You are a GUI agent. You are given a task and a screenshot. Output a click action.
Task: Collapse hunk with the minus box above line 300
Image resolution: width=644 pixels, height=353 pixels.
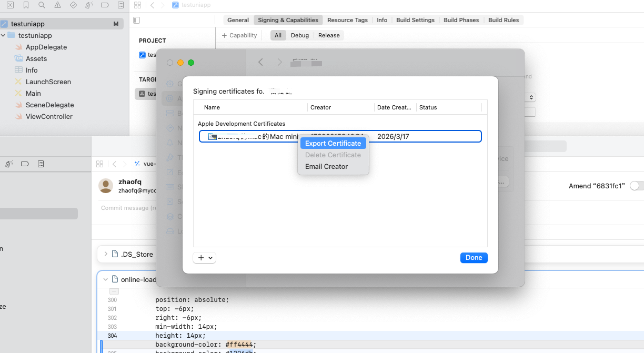114,291
